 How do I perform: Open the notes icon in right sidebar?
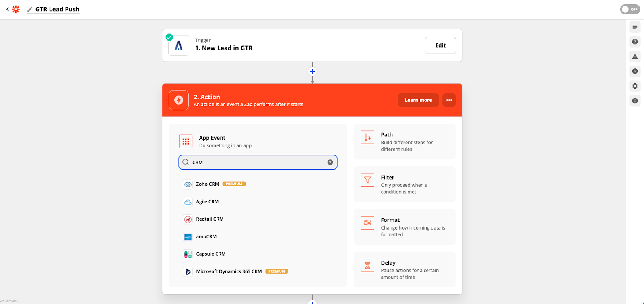point(635,27)
